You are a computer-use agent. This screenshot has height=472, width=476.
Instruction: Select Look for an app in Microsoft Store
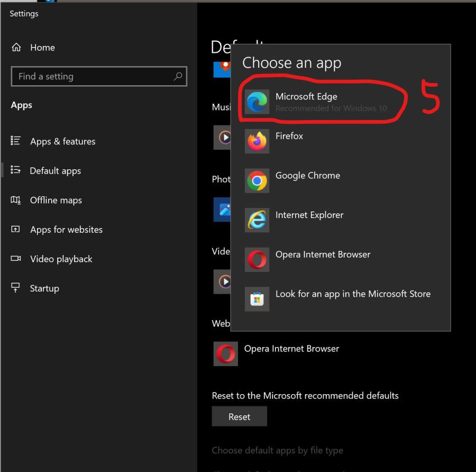(353, 294)
